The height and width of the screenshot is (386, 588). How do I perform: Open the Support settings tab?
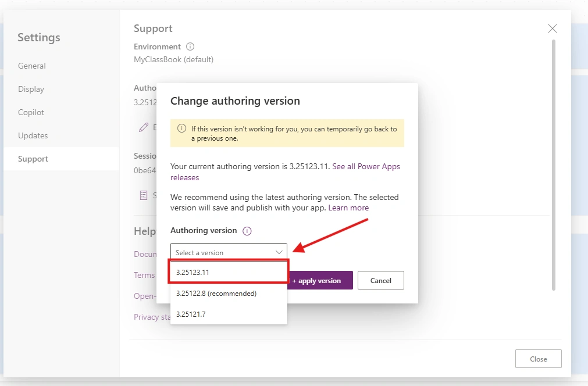pos(62,159)
